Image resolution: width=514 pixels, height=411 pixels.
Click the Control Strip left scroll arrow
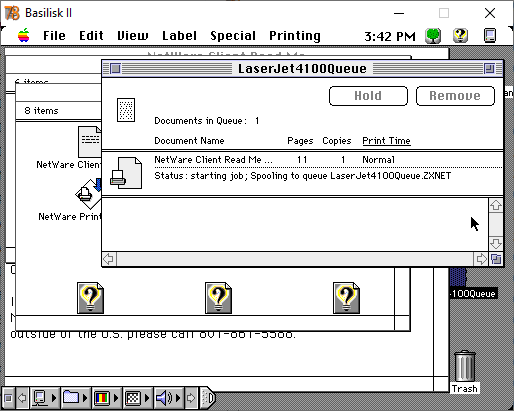point(22,398)
